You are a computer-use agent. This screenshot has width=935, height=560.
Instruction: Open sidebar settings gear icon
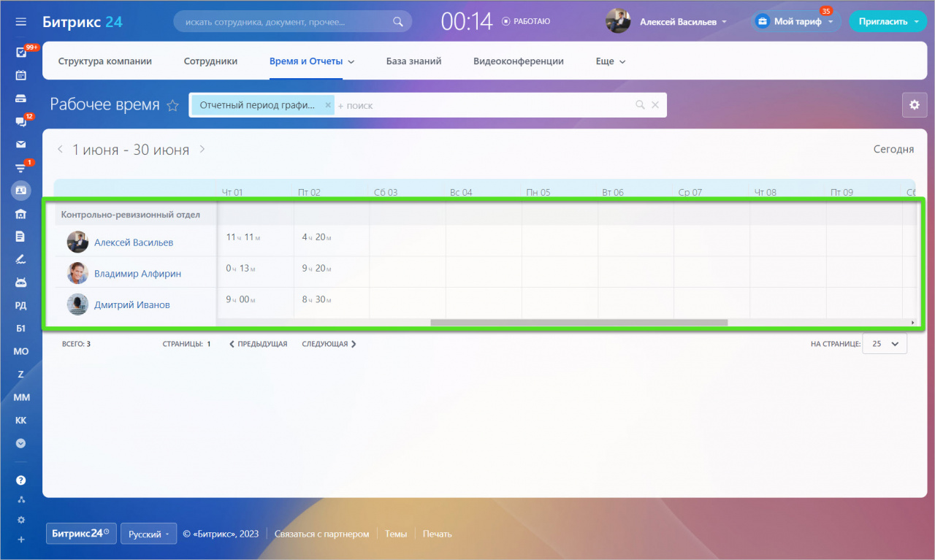(x=20, y=520)
